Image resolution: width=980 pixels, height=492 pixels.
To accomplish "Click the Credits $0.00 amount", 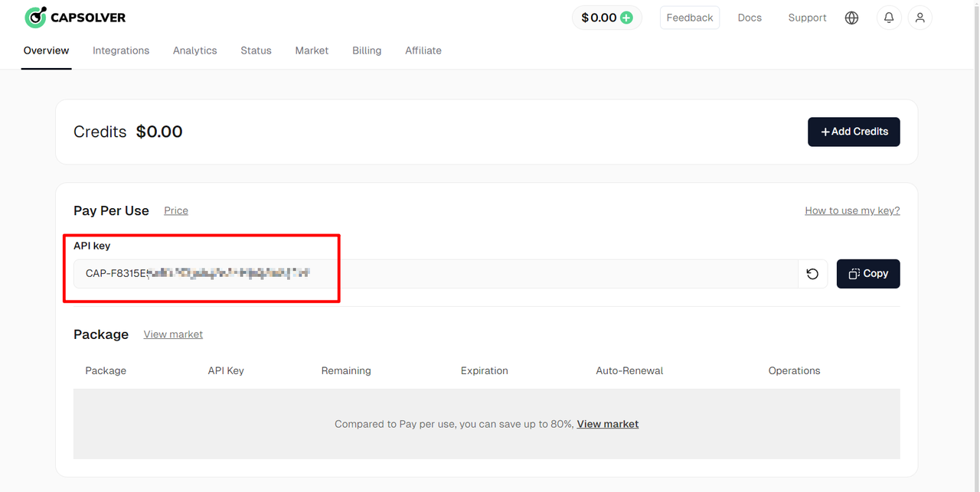I will (159, 132).
